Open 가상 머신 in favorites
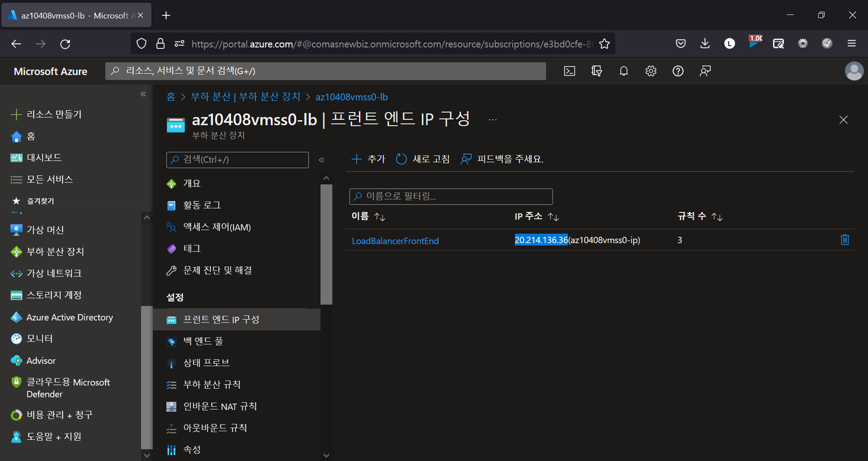 [x=37, y=230]
